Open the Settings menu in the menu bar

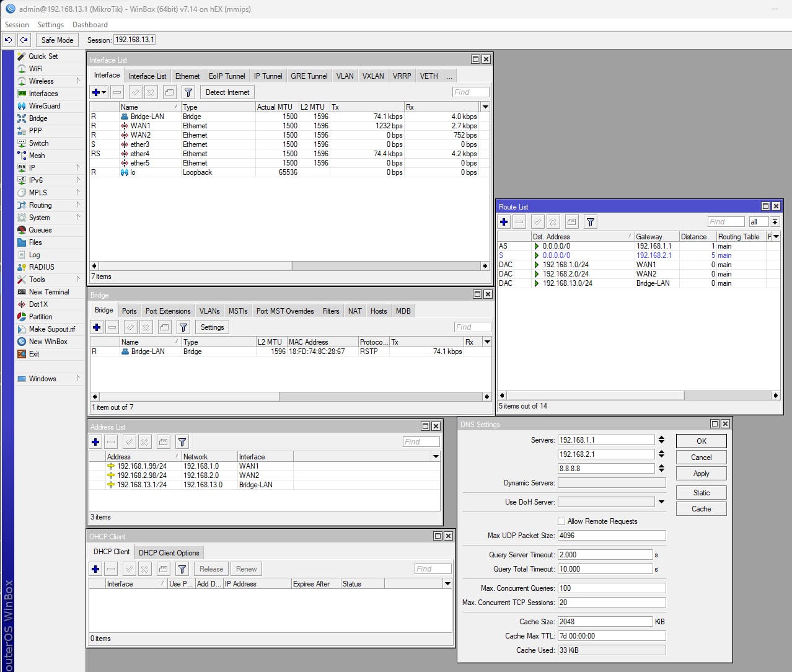click(x=50, y=25)
